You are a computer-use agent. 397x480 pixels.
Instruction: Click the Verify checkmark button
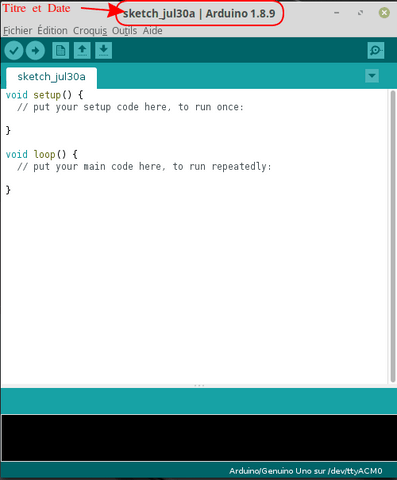tap(14, 51)
